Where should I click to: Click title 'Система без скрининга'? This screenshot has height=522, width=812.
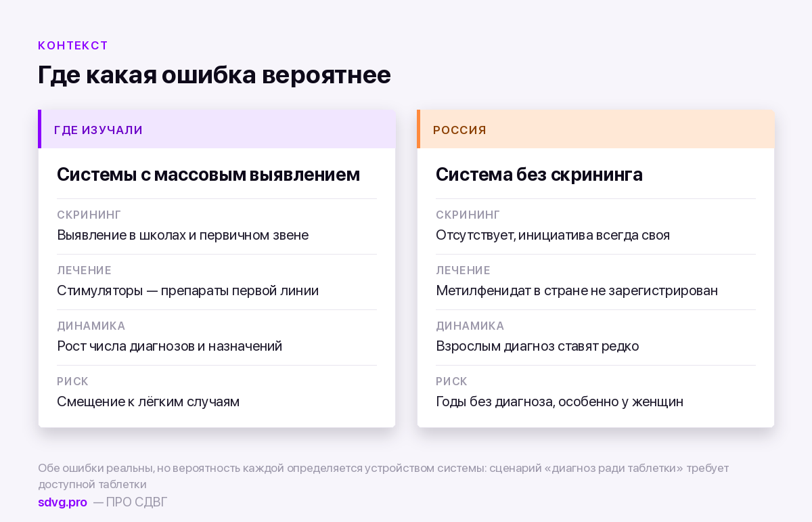click(539, 175)
